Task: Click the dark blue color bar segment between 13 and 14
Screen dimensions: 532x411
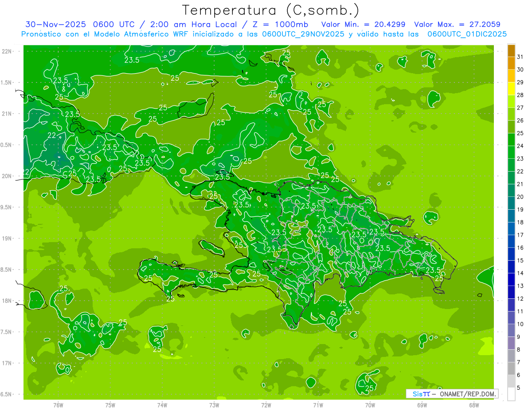Action: (x=511, y=279)
